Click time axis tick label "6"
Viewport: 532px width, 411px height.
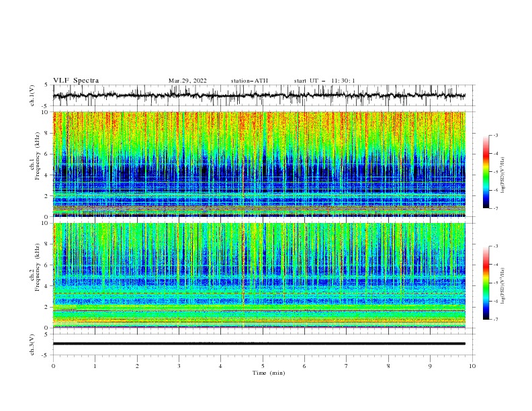coord(305,366)
